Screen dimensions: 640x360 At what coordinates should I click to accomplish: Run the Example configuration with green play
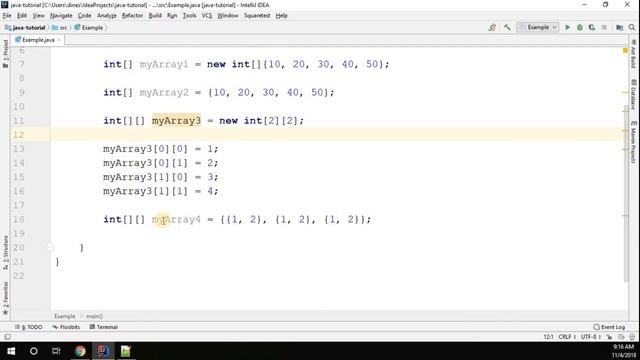click(x=567, y=27)
